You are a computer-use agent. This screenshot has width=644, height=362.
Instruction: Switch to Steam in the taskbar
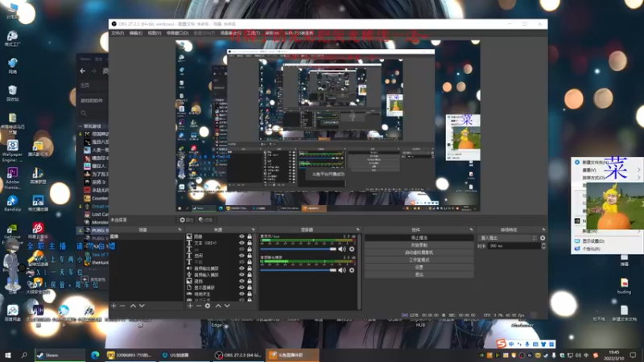[x=60, y=355]
